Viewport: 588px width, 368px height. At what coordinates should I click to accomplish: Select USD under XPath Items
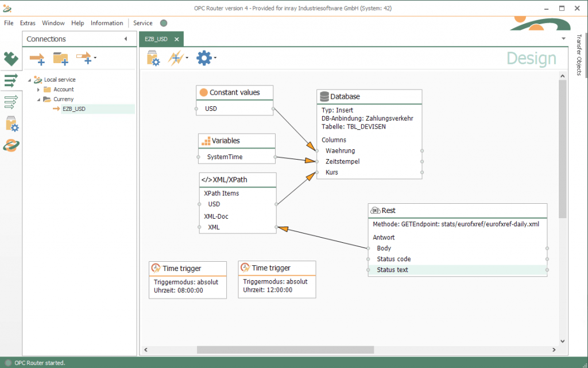point(238,204)
